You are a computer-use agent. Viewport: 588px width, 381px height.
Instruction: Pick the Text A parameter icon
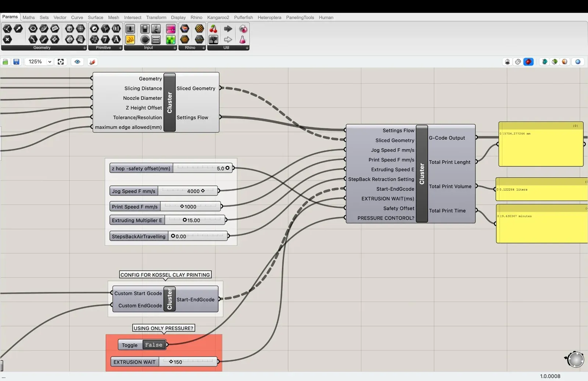(x=116, y=39)
